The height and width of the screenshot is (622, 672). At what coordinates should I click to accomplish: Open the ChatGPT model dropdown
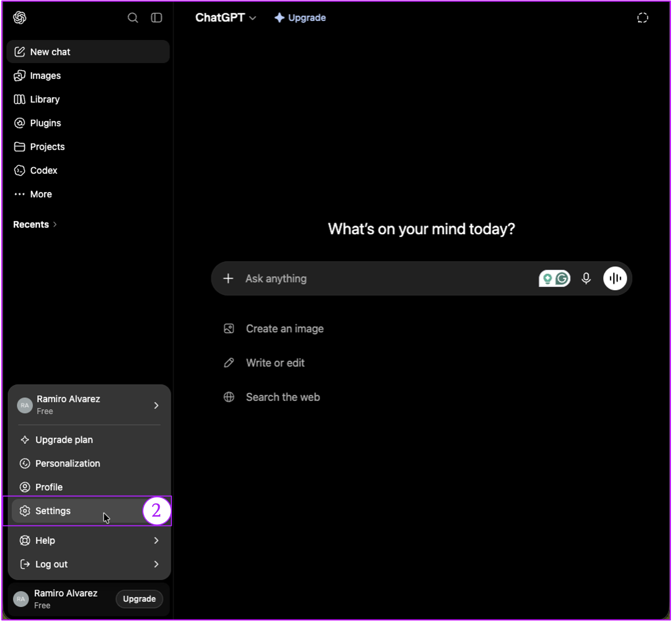[x=226, y=17]
